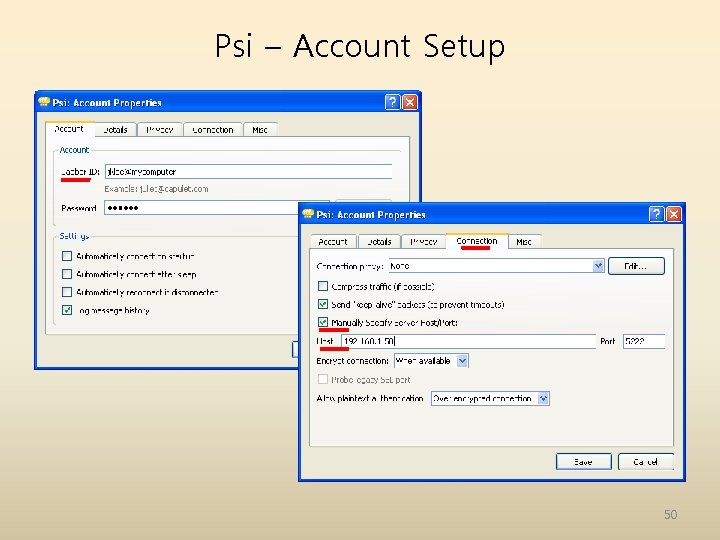The image size is (720, 540).
Task: Click the Password input field
Action: coord(201,208)
